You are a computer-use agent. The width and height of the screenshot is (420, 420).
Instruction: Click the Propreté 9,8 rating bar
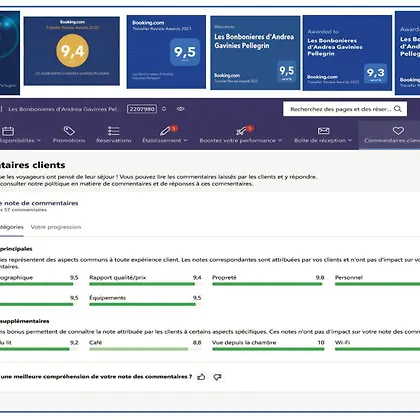pyautogui.click(x=267, y=284)
